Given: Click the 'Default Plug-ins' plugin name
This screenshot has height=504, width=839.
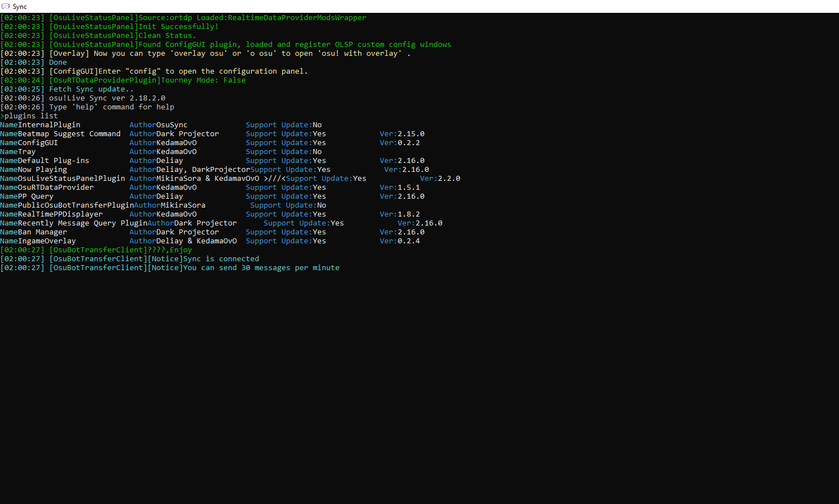Looking at the screenshot, I should pos(54,161).
